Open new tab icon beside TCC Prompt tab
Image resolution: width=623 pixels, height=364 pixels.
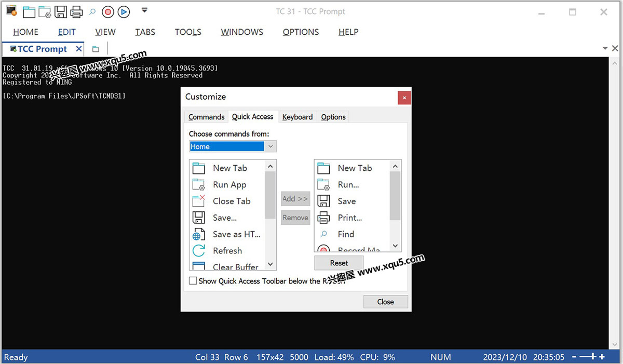[x=96, y=49]
